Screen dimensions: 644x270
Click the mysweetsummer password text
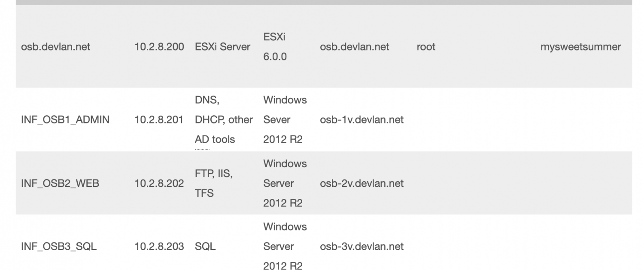[580, 47]
